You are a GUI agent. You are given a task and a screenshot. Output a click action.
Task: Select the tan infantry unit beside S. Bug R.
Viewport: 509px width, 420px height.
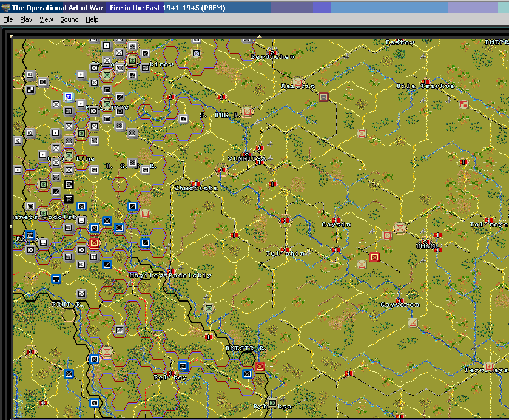tap(247, 112)
